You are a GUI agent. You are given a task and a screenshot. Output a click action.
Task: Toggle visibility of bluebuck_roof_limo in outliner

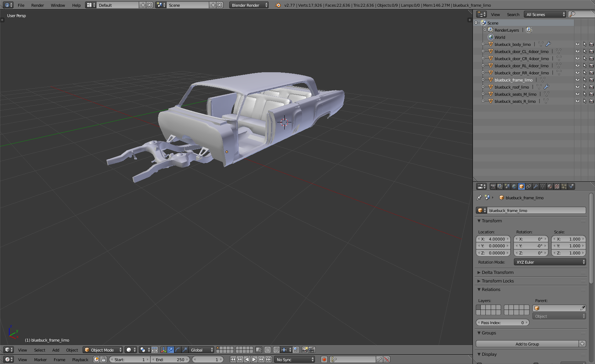pos(577,87)
